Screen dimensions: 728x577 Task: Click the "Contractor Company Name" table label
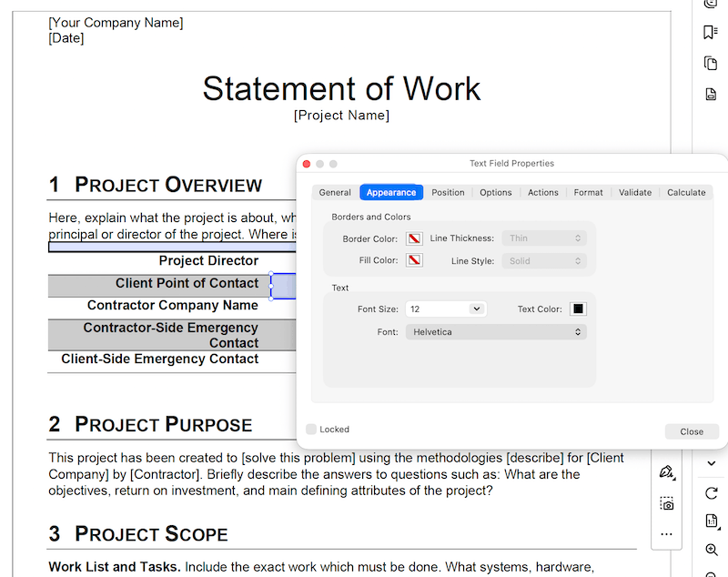pyautogui.click(x=173, y=305)
